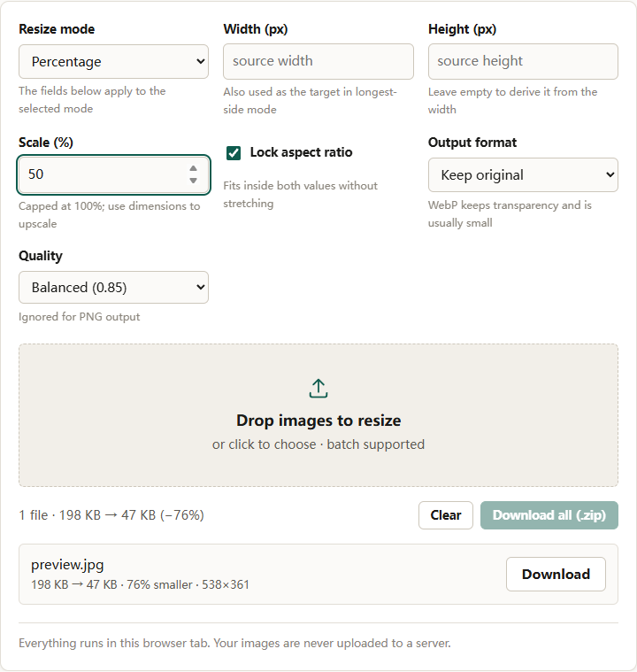Click the 'Capped at 100%' hint text
The width and height of the screenshot is (637, 672).
point(109,215)
